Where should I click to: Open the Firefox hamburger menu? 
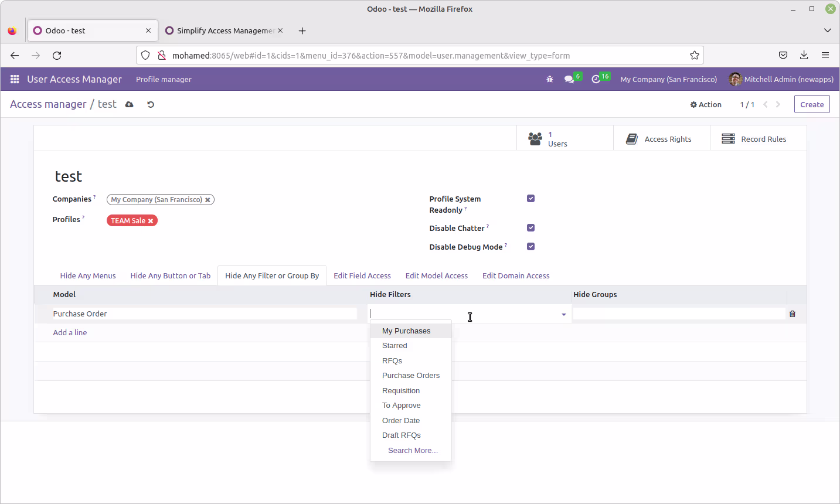coord(825,55)
